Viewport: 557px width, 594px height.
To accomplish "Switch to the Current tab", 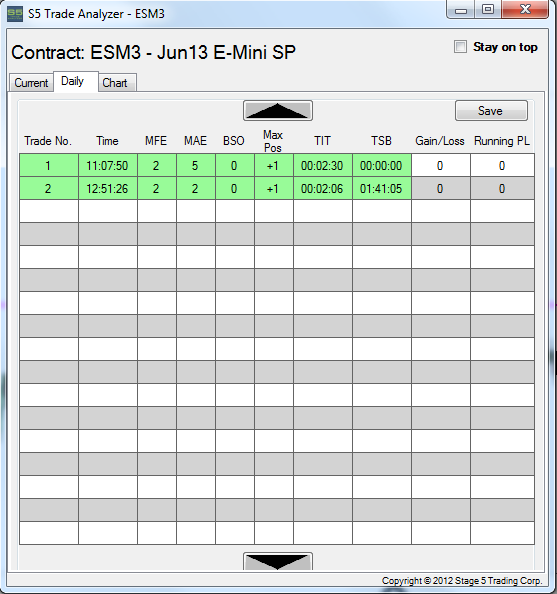I will click(x=31, y=83).
